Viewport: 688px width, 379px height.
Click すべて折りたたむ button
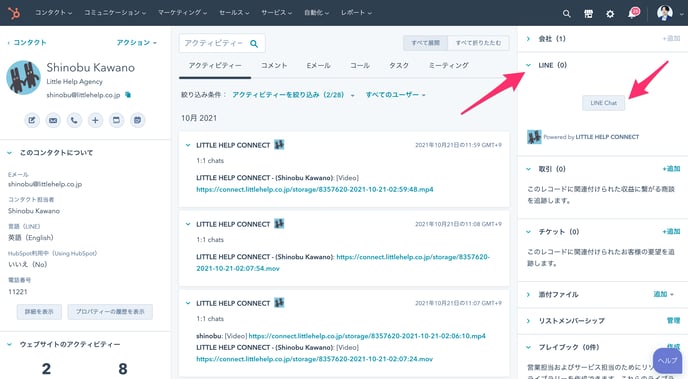click(478, 43)
